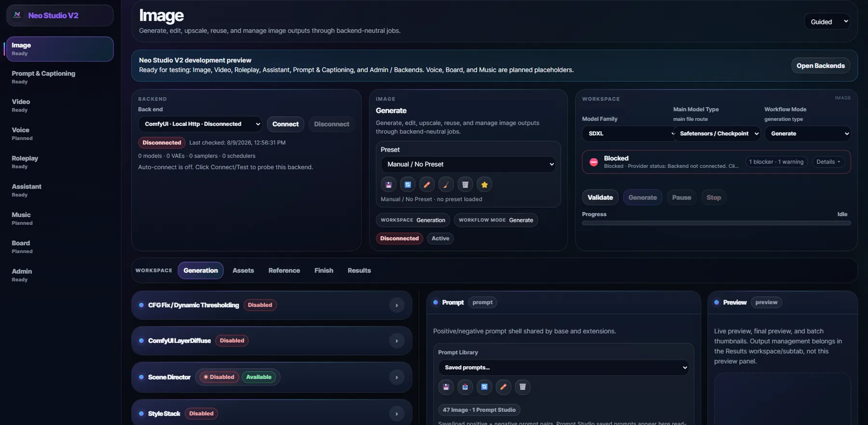Image resolution: width=868 pixels, height=425 pixels.
Task: Refresh presets with the blue sync icon
Action: (408, 185)
